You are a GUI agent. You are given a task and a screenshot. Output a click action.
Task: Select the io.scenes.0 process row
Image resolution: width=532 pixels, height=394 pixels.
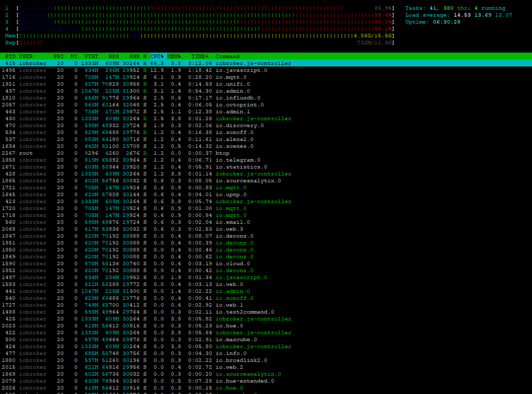click(x=266, y=146)
